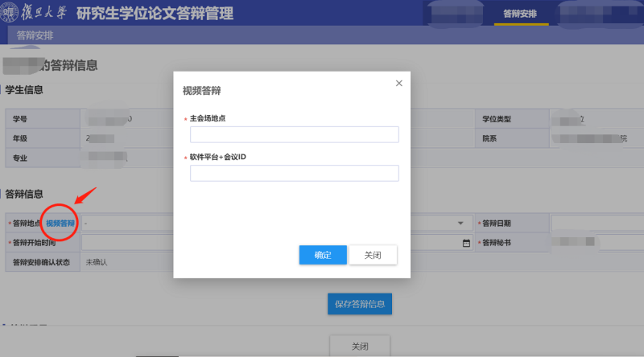
Task: Click the Fudan University emblem icon
Action: (x=11, y=13)
